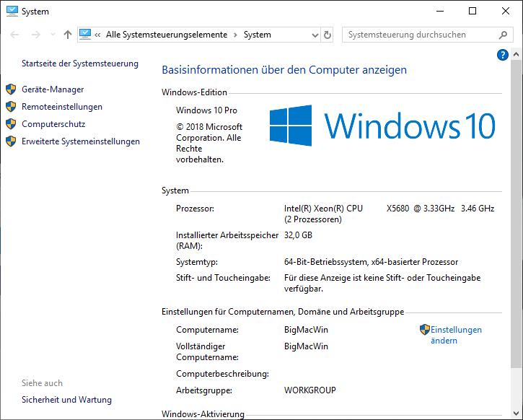
Task: Open Computerschutz settings
Action: (x=53, y=124)
